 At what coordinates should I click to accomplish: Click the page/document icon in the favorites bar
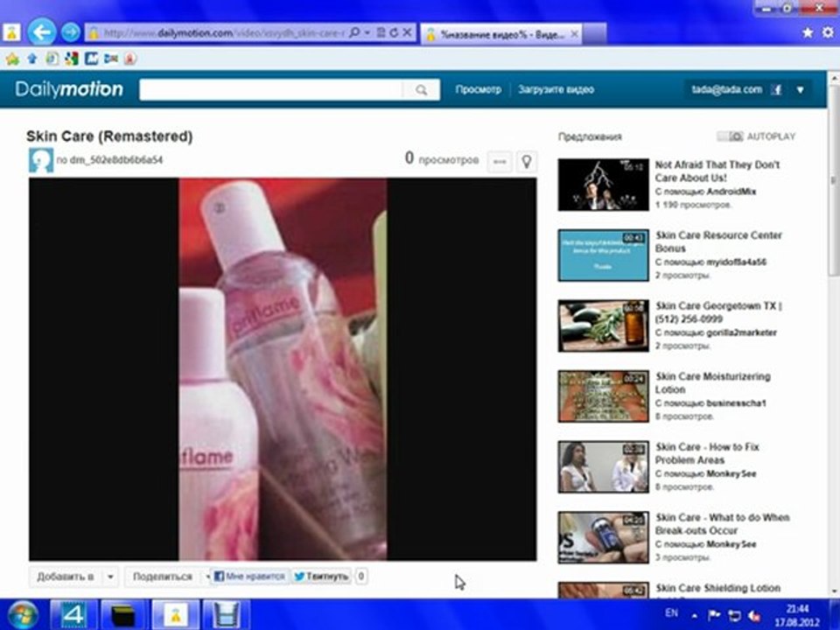coord(52,59)
